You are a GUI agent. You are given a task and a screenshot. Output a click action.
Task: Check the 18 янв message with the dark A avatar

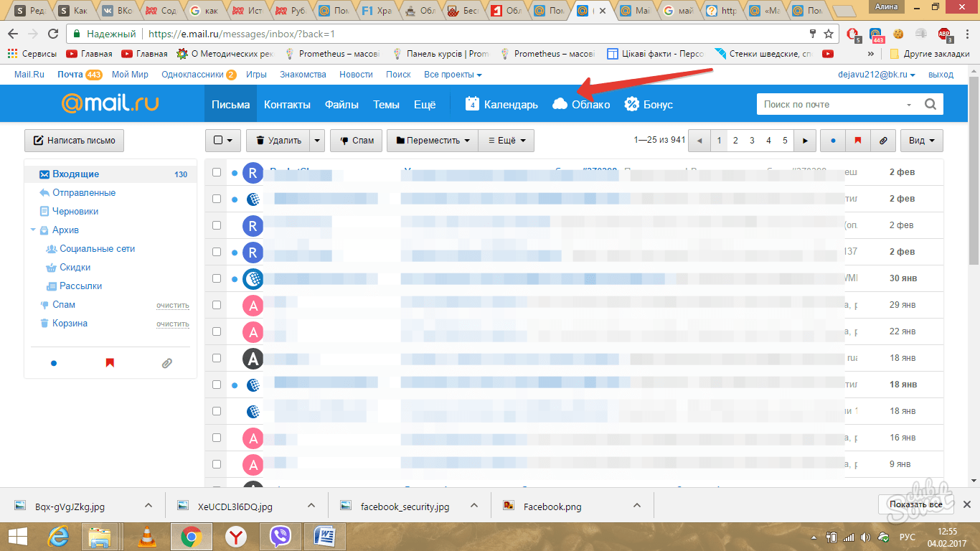(x=217, y=358)
